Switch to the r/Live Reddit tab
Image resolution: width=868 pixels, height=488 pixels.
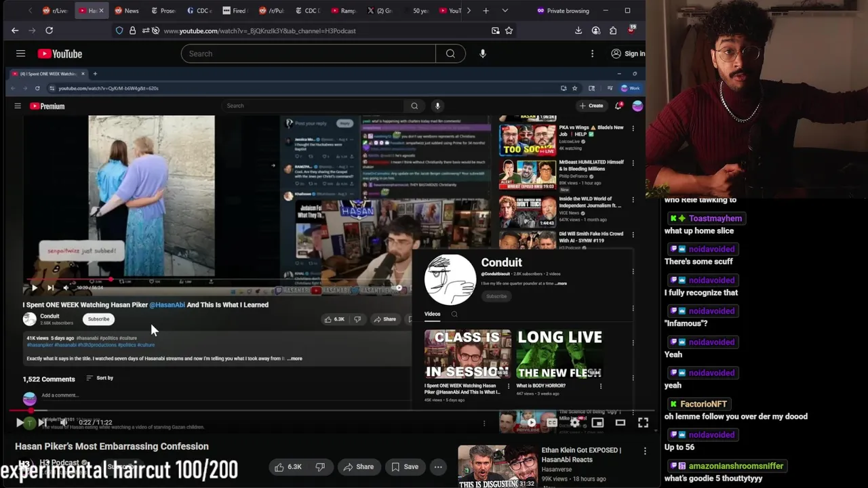(x=55, y=11)
